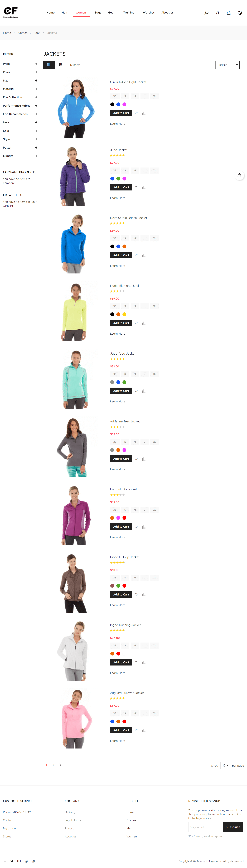Select size XS for Olivia 1/4 Zip Jacket
The image size is (247, 868).
point(115,96)
